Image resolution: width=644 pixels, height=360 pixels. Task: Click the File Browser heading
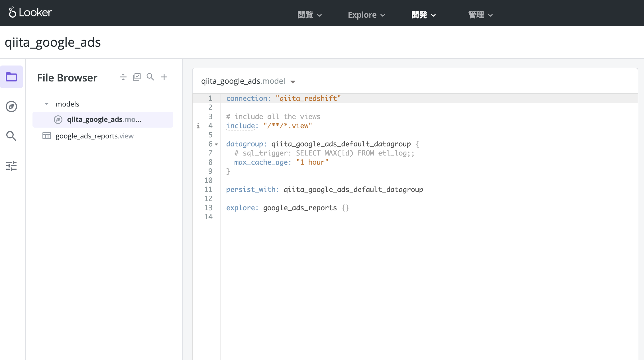click(x=67, y=78)
